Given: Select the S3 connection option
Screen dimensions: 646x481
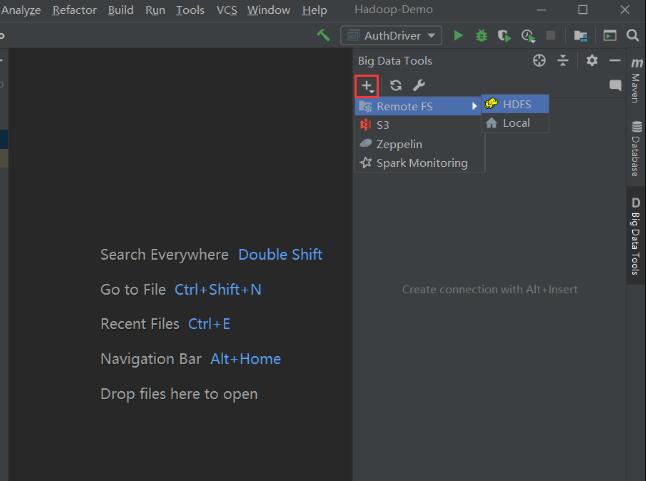Looking at the screenshot, I should coord(382,125).
